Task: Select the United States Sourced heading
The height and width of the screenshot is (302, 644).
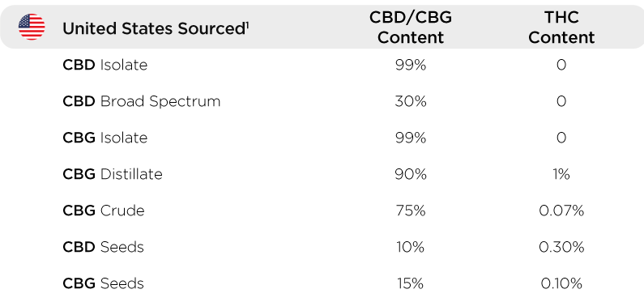Action: pyautogui.click(x=156, y=28)
